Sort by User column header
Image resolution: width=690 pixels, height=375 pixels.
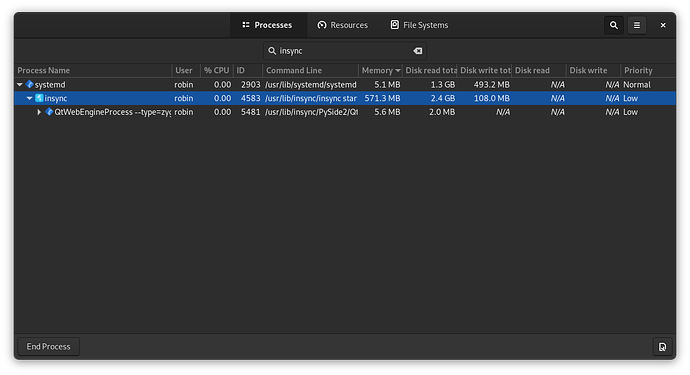tap(186, 70)
